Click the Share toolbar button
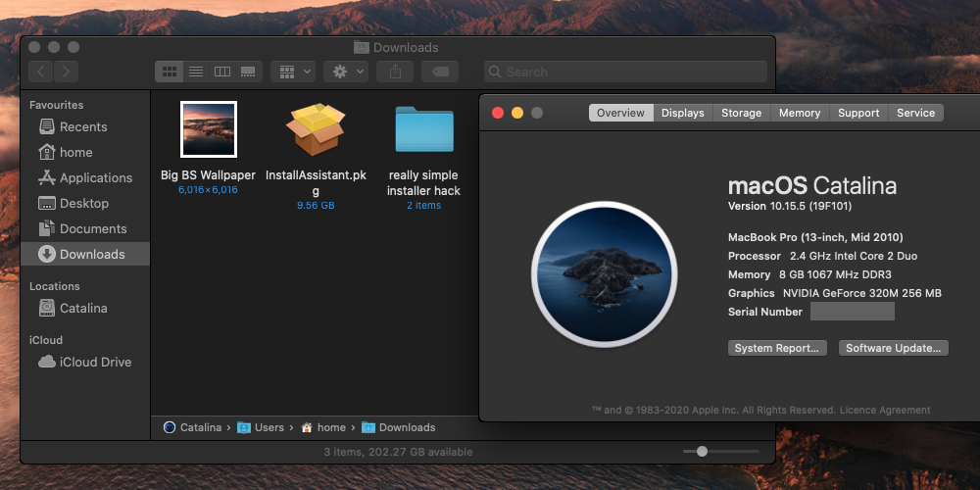This screenshot has height=490, width=980. pyautogui.click(x=395, y=72)
